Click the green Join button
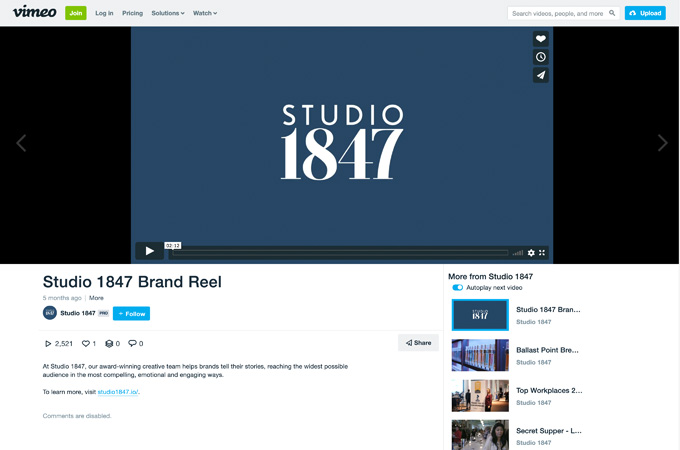The height and width of the screenshot is (450, 680). [x=76, y=13]
